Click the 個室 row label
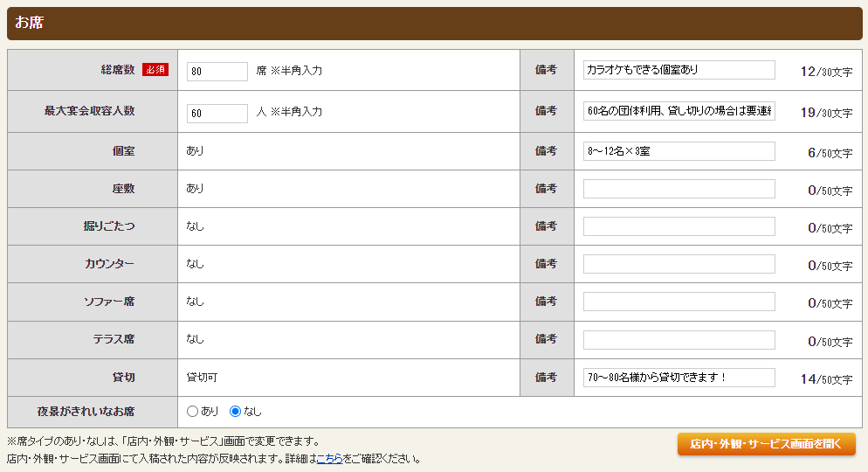The height and width of the screenshot is (472, 868). tap(123, 151)
